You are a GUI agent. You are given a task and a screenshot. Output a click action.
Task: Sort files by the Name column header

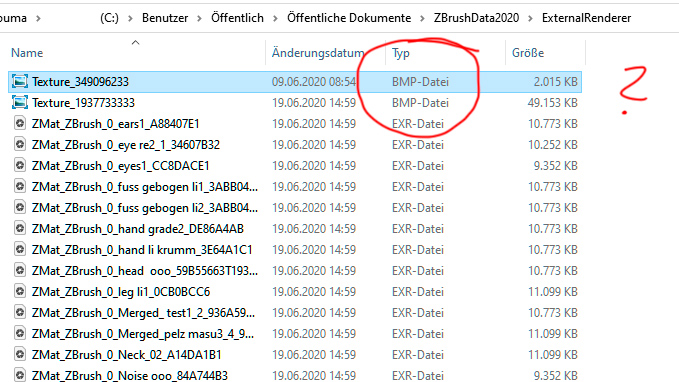pos(27,53)
